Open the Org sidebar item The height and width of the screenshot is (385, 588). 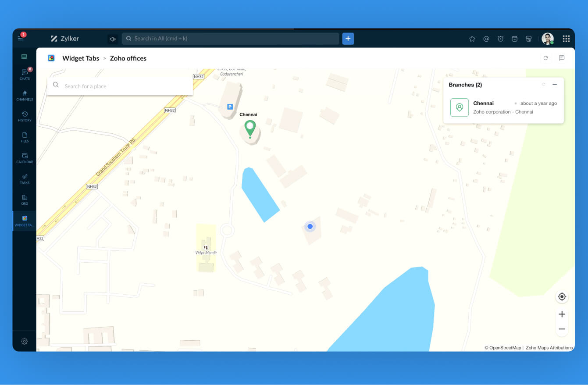click(25, 200)
